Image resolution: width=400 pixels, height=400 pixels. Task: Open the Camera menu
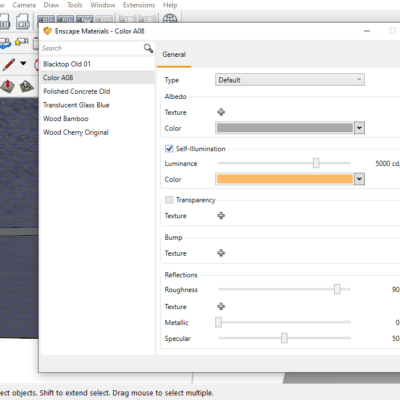click(x=24, y=5)
